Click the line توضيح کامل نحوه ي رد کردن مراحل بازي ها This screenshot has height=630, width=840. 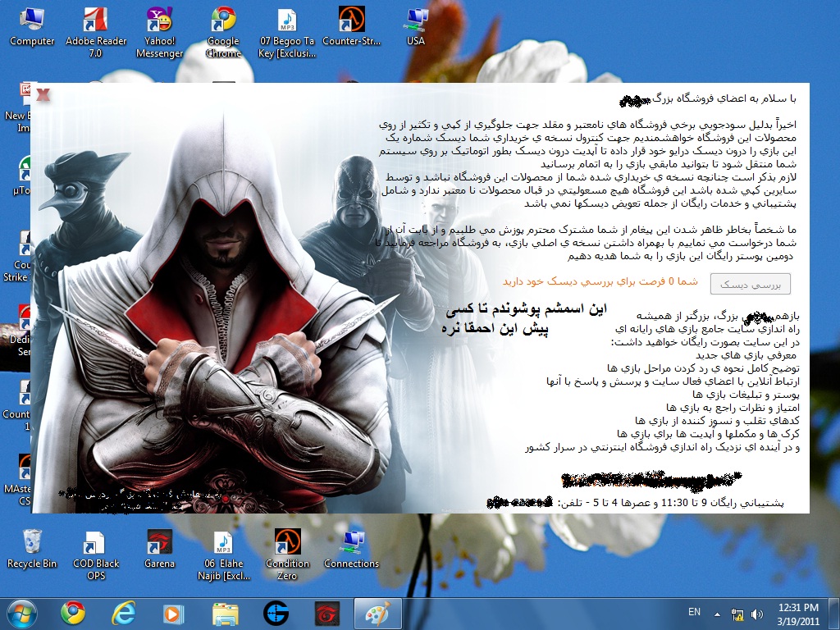click(x=703, y=368)
